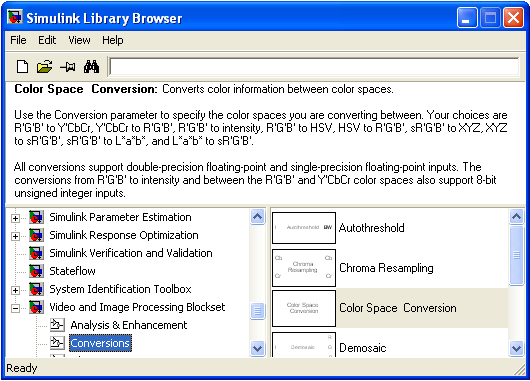Select Simulink Parameter Estimation in the tree

coord(120,217)
